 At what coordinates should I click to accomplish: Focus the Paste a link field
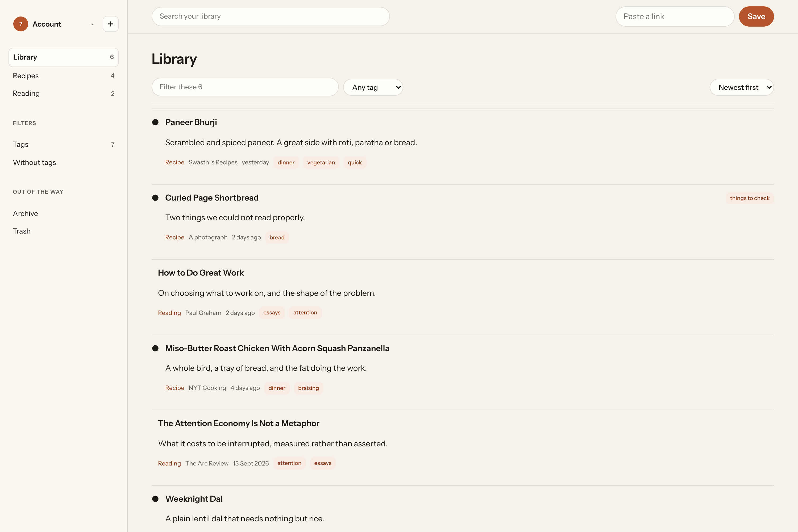coord(675,16)
